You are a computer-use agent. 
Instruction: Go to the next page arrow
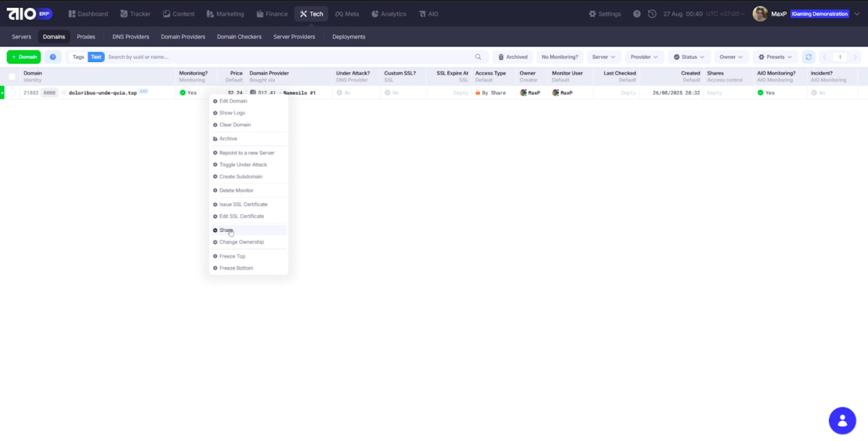[855, 57]
